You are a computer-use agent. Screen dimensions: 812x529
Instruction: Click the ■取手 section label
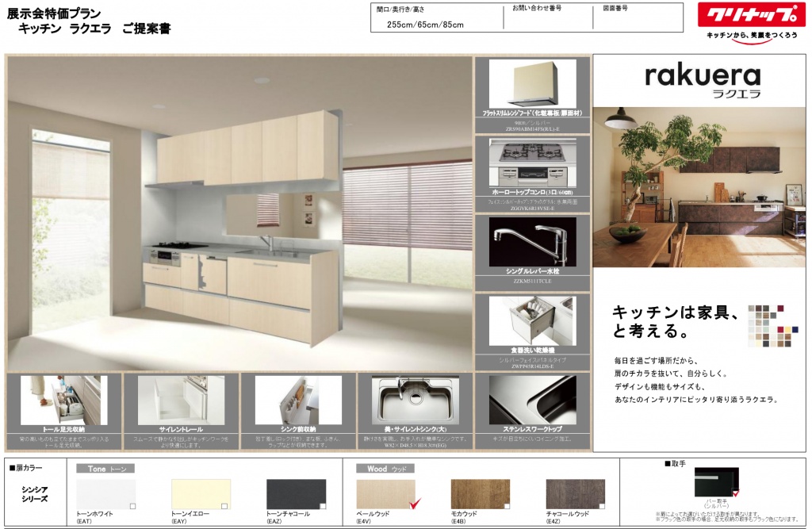pos(676,464)
